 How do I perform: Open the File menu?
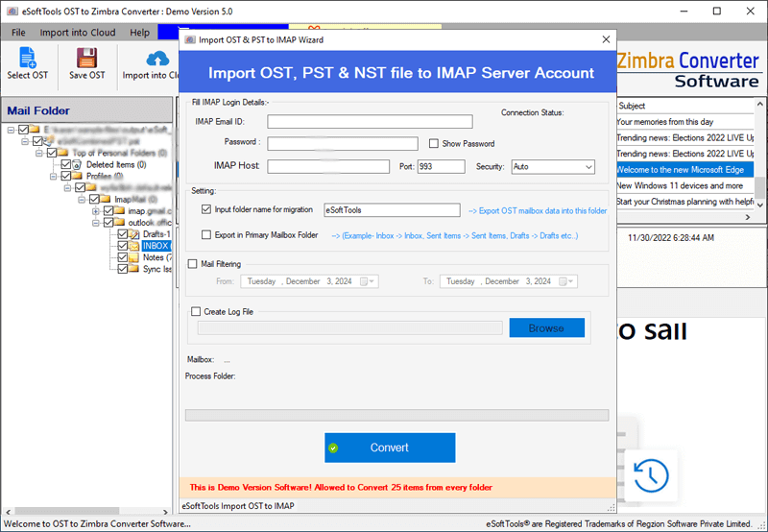18,33
